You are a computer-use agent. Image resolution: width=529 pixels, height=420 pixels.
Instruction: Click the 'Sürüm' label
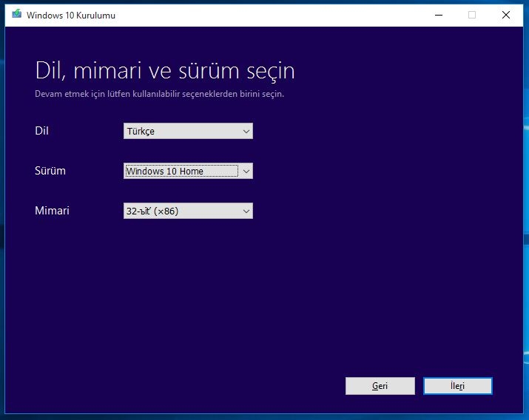pos(50,171)
